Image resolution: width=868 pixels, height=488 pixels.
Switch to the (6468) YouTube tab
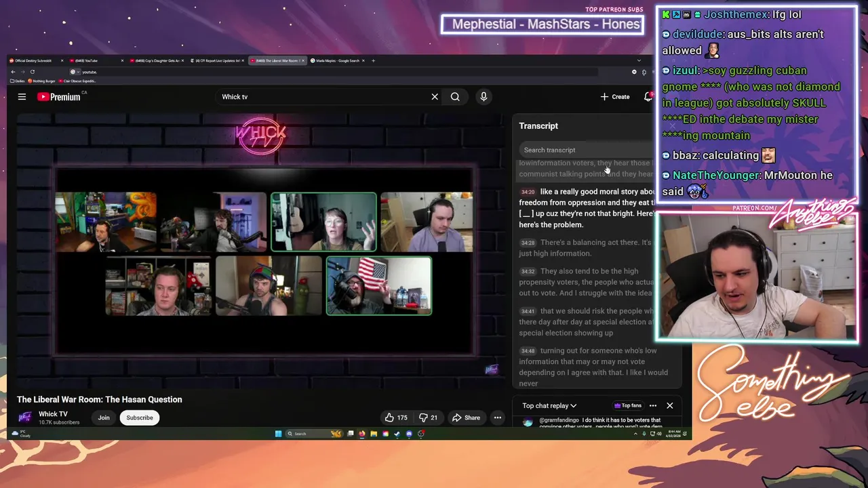click(x=96, y=60)
